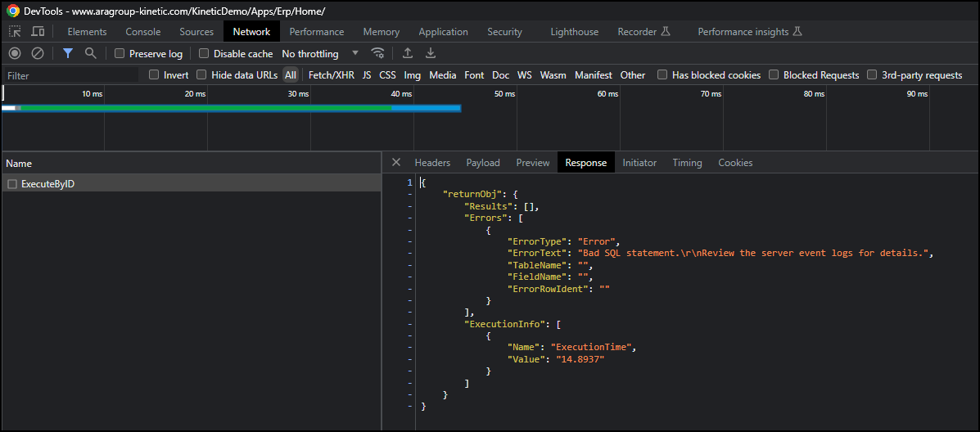Open network conditions wifi icon

tap(377, 53)
